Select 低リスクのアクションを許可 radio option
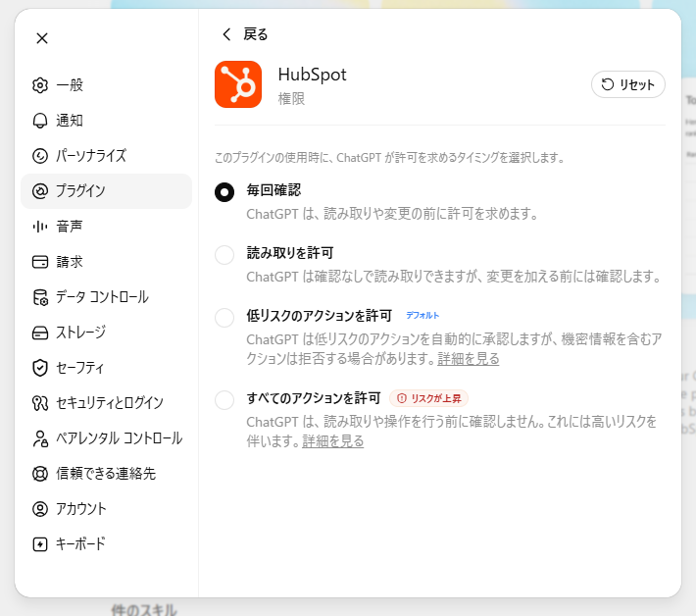 tap(224, 318)
